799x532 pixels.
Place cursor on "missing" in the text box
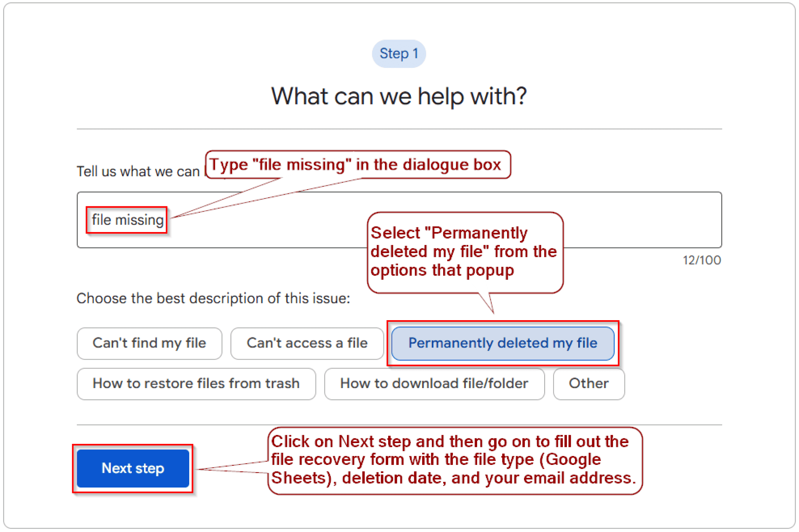[139, 220]
